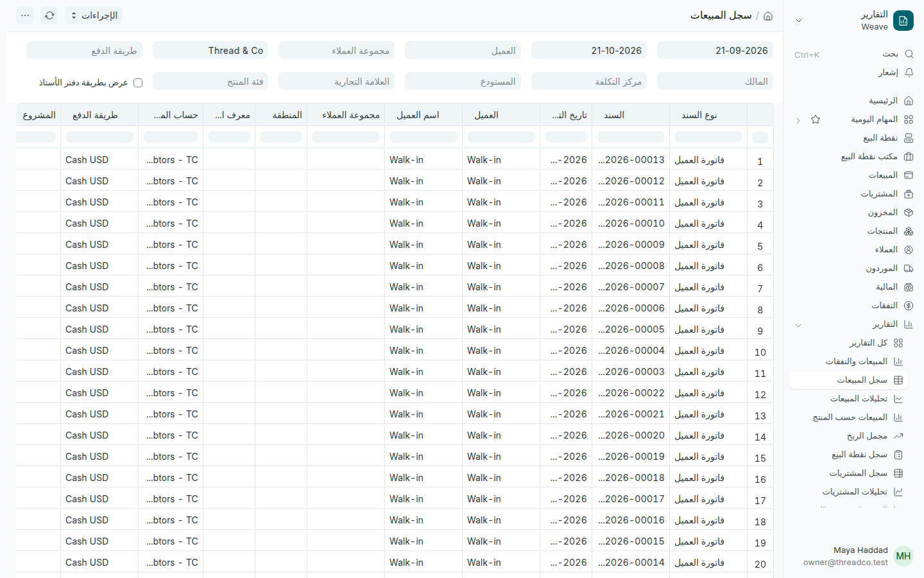Expand المهام اليومية chevron arrow
This screenshot has width=924, height=578.
[798, 120]
